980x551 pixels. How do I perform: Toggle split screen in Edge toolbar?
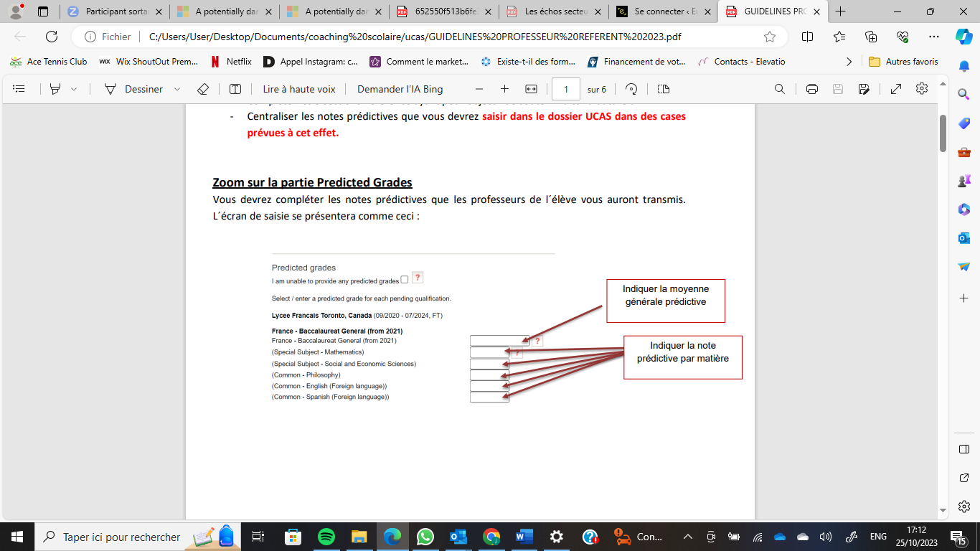click(807, 37)
